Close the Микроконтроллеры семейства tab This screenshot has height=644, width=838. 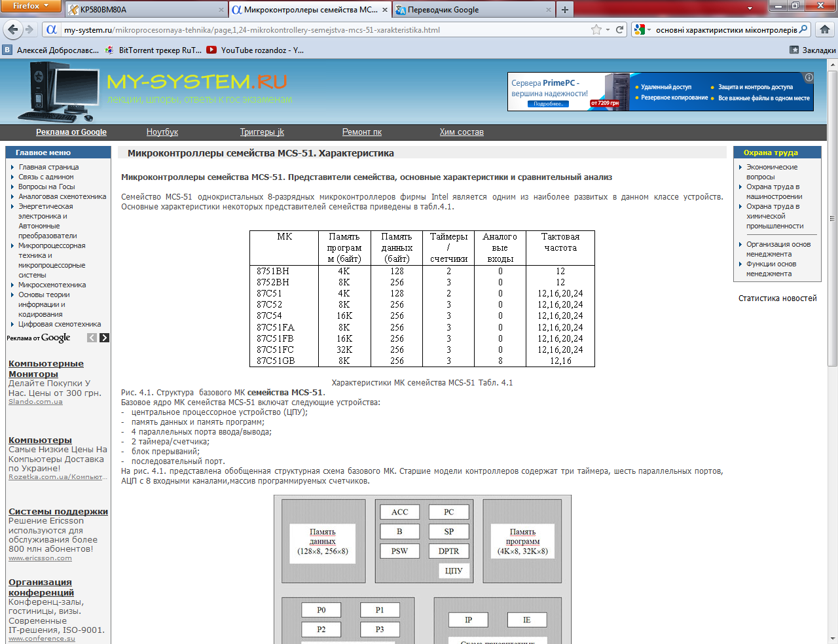point(385,10)
